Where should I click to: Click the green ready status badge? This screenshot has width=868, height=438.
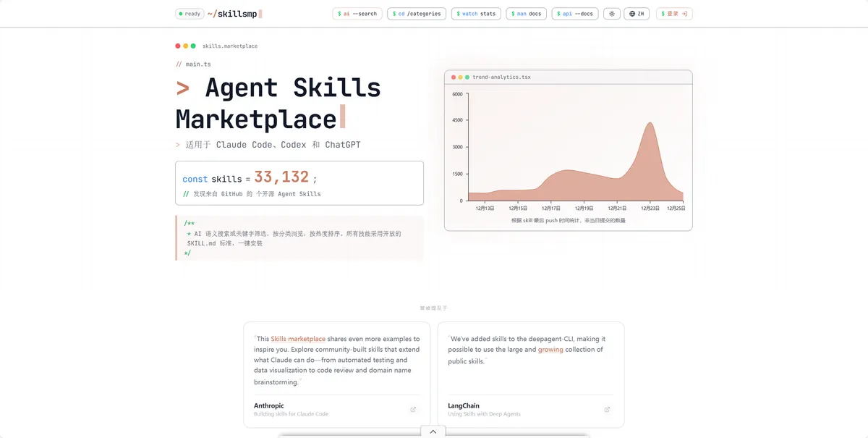pyautogui.click(x=190, y=14)
